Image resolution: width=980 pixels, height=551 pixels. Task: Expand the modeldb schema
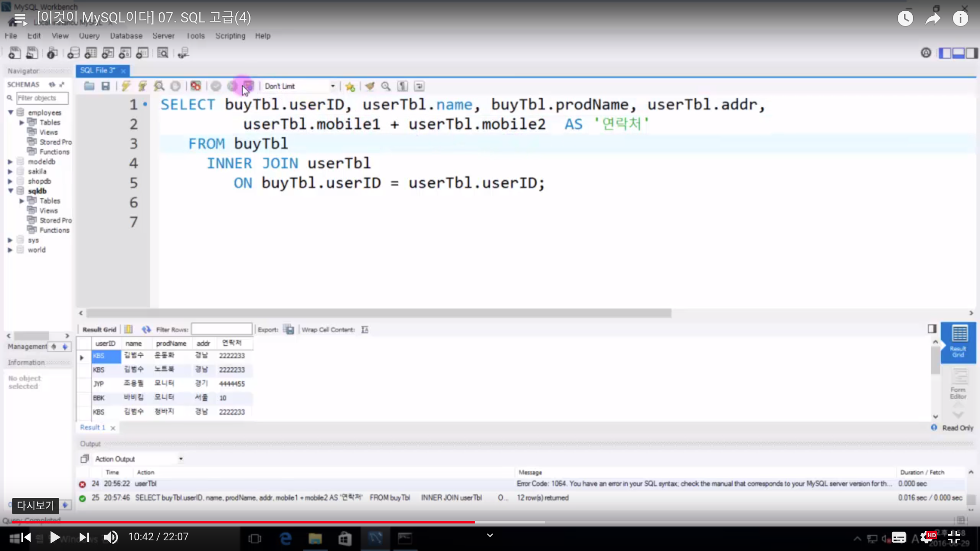[x=10, y=162]
